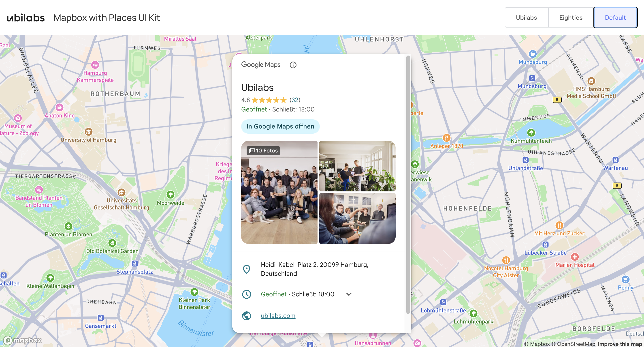Screen dimensions: 644x347
Task: Click the Binnenalster water label
Action: click(x=196, y=328)
